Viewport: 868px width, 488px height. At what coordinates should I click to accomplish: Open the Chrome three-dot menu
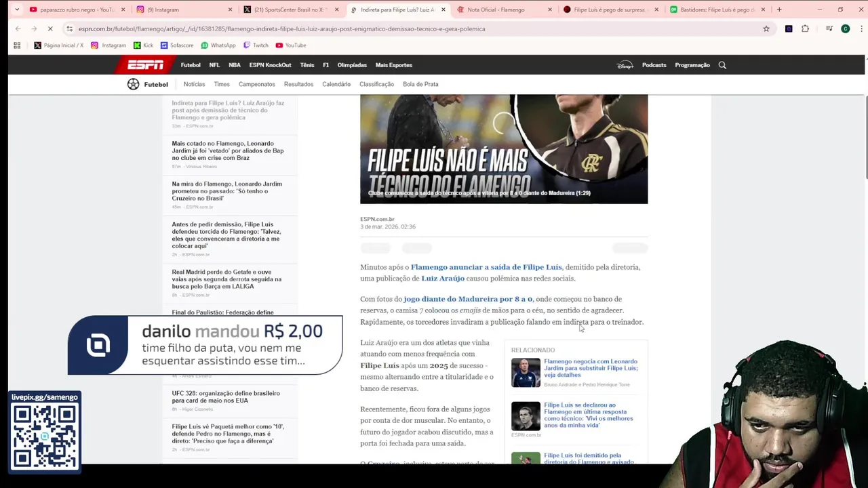(860, 28)
